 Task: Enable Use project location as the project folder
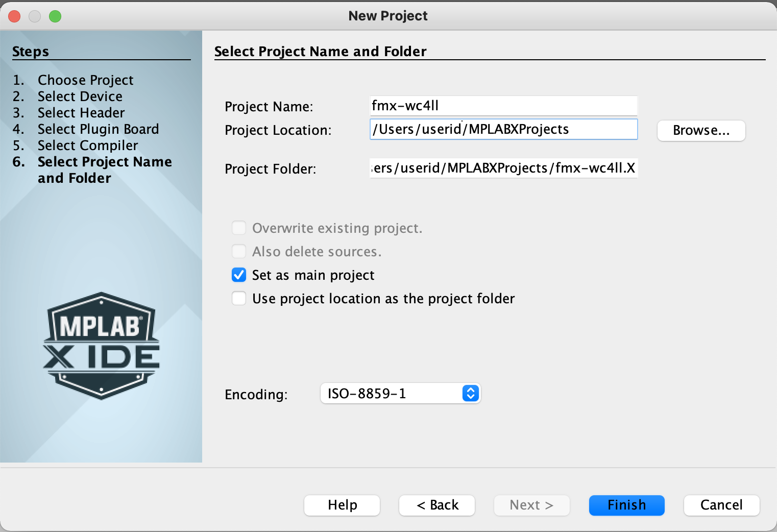(x=239, y=299)
